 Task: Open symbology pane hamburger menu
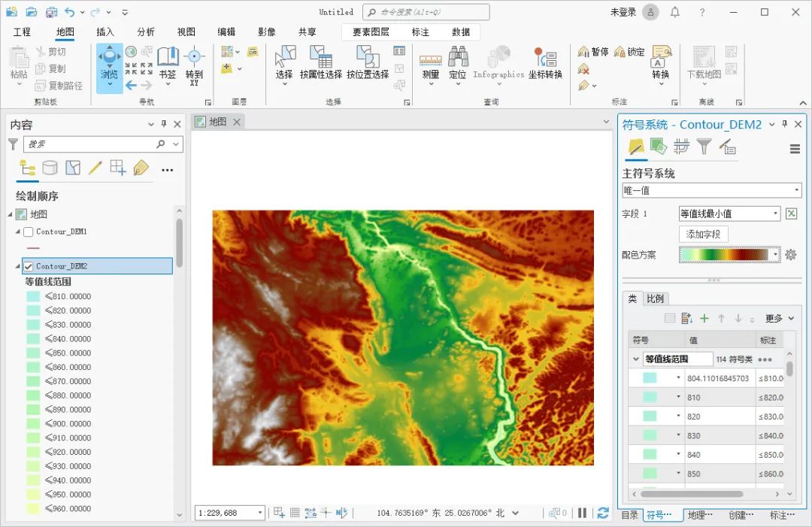coord(795,149)
